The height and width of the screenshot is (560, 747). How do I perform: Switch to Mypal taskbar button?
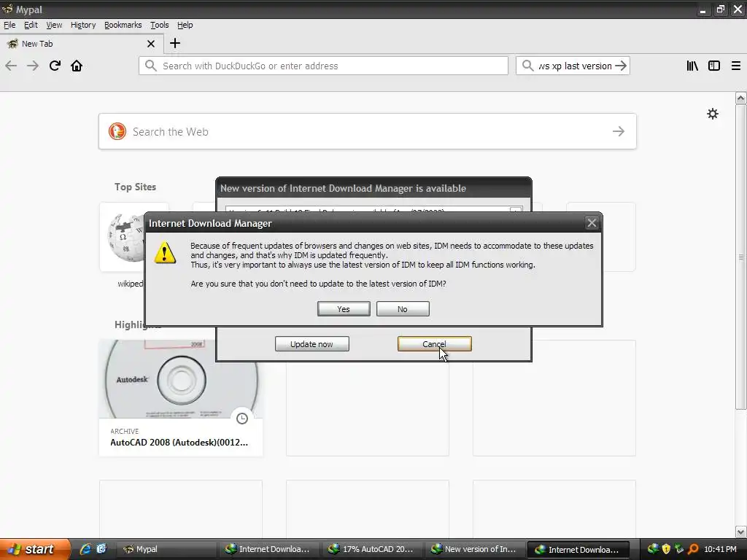pos(167,549)
